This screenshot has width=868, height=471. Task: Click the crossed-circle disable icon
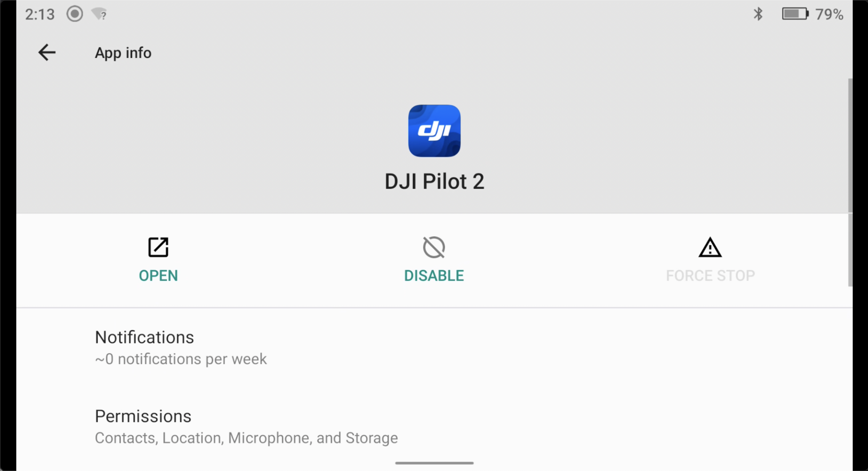[x=434, y=247]
